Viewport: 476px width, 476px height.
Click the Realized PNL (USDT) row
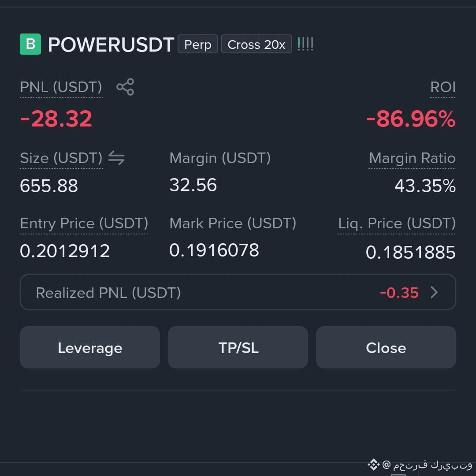pyautogui.click(x=238, y=292)
